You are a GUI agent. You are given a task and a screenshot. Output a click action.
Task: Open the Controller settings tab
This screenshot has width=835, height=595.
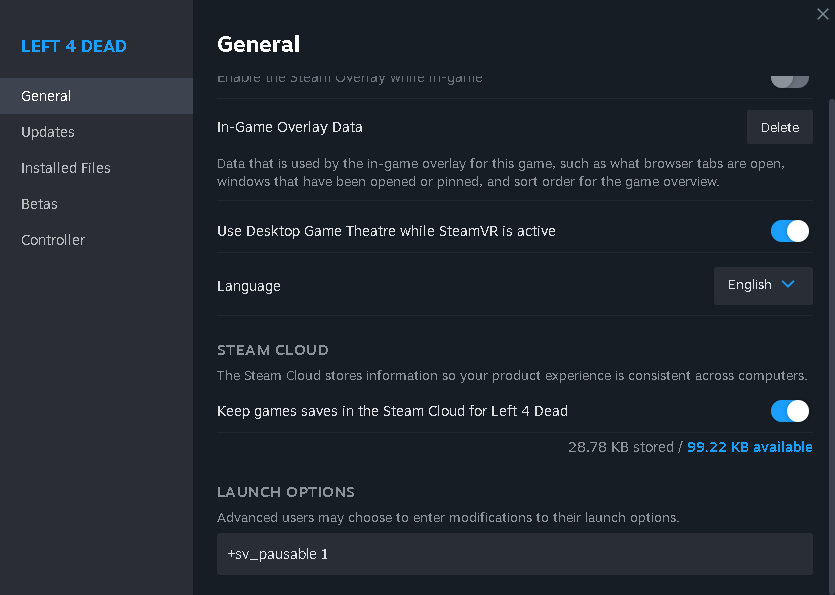53,240
